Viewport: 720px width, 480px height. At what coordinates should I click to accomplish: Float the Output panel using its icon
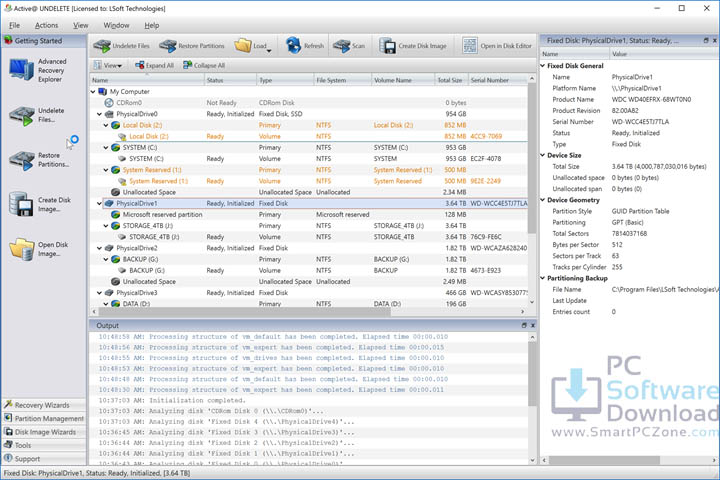click(x=524, y=325)
